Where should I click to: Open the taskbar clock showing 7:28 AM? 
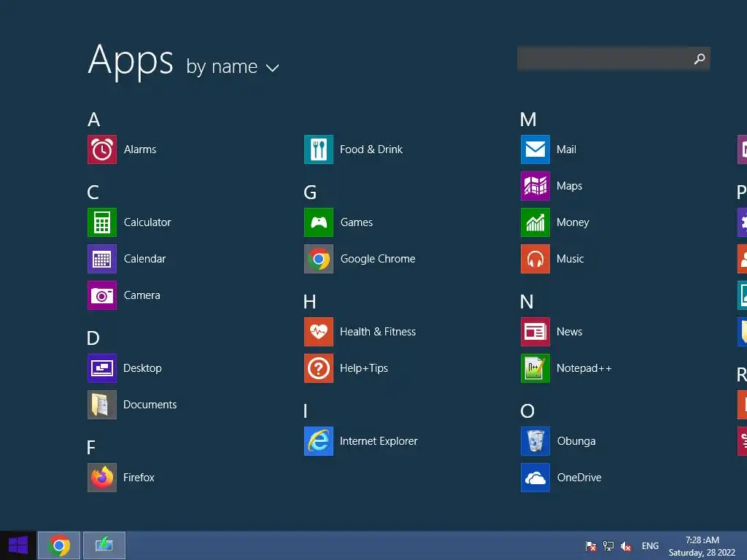703,546
